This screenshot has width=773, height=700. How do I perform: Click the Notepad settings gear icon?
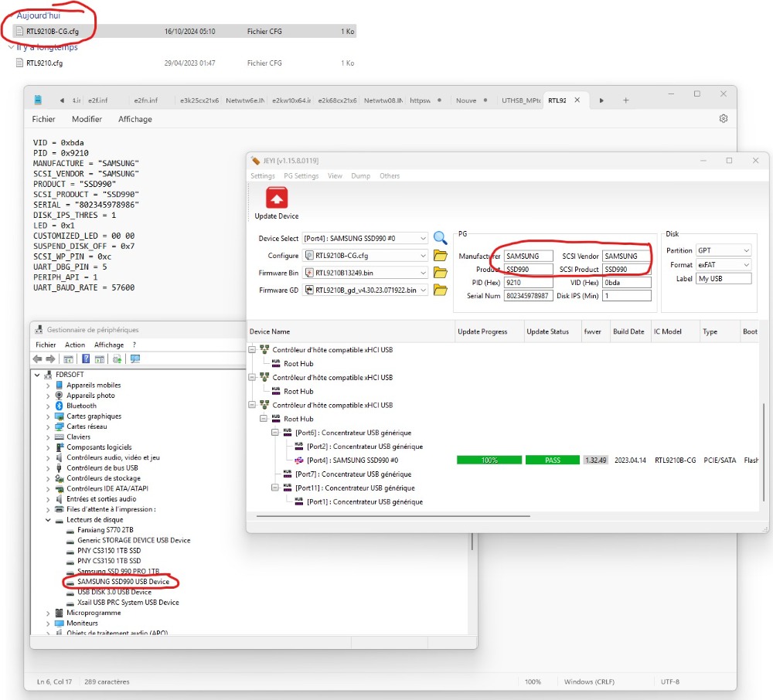(x=724, y=119)
